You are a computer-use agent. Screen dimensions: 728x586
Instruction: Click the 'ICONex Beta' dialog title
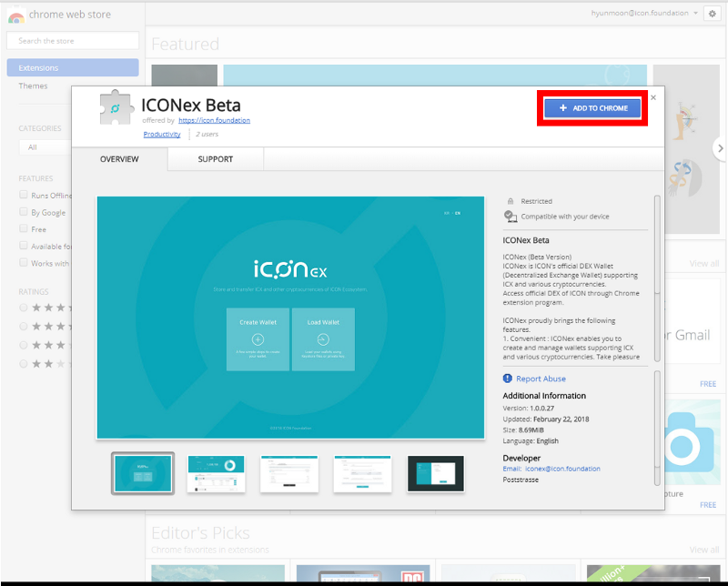click(x=191, y=106)
